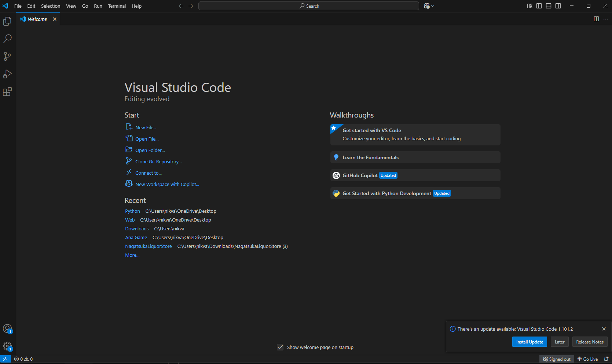Open the Extensions marketplace

[x=7, y=92]
